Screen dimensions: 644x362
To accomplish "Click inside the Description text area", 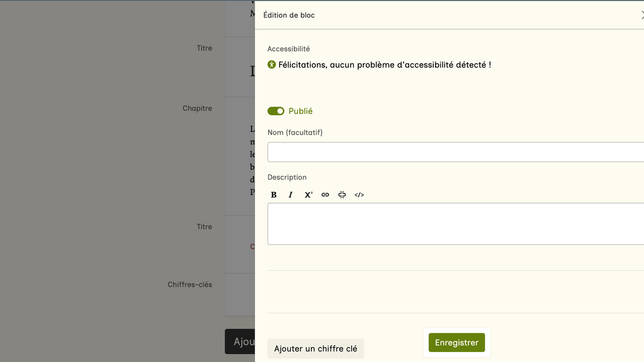I will [455, 224].
